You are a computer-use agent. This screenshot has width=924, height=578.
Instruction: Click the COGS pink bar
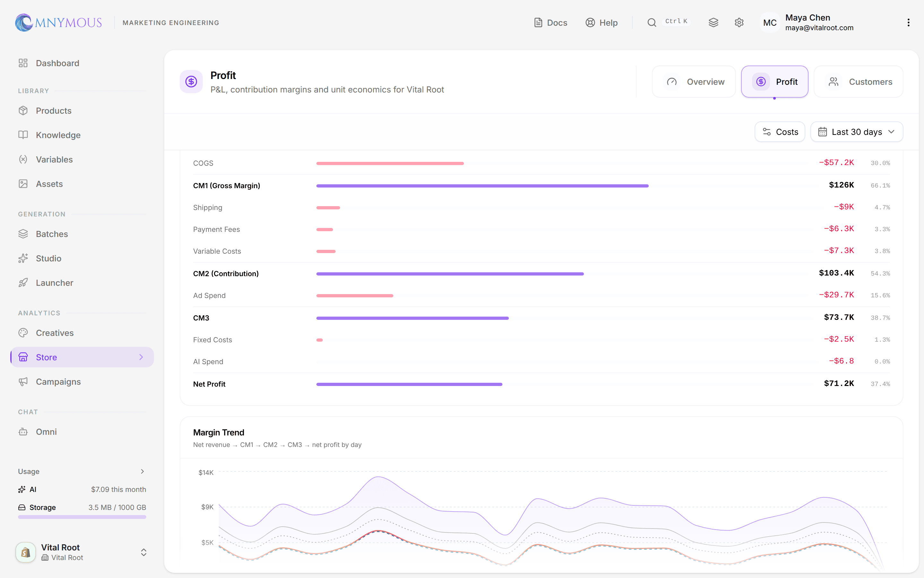(390, 163)
